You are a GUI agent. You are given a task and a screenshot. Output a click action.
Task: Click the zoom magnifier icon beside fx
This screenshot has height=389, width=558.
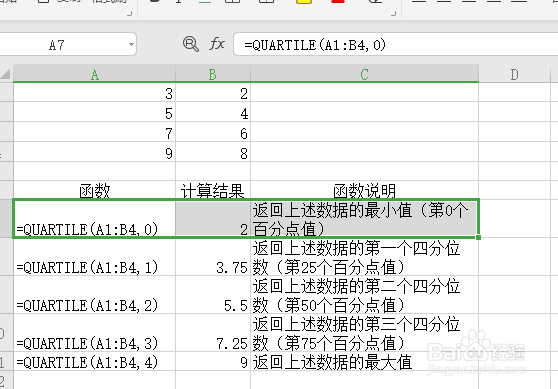pyautogui.click(x=191, y=44)
